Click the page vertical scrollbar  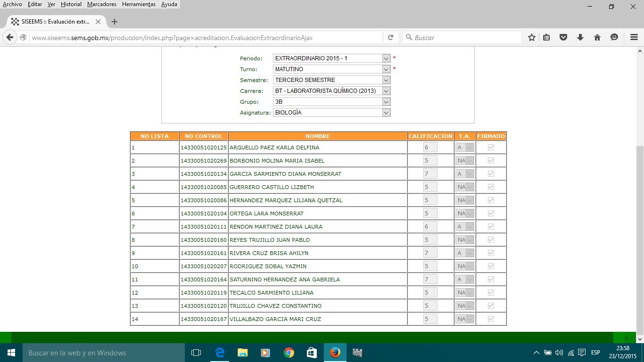(640, 195)
